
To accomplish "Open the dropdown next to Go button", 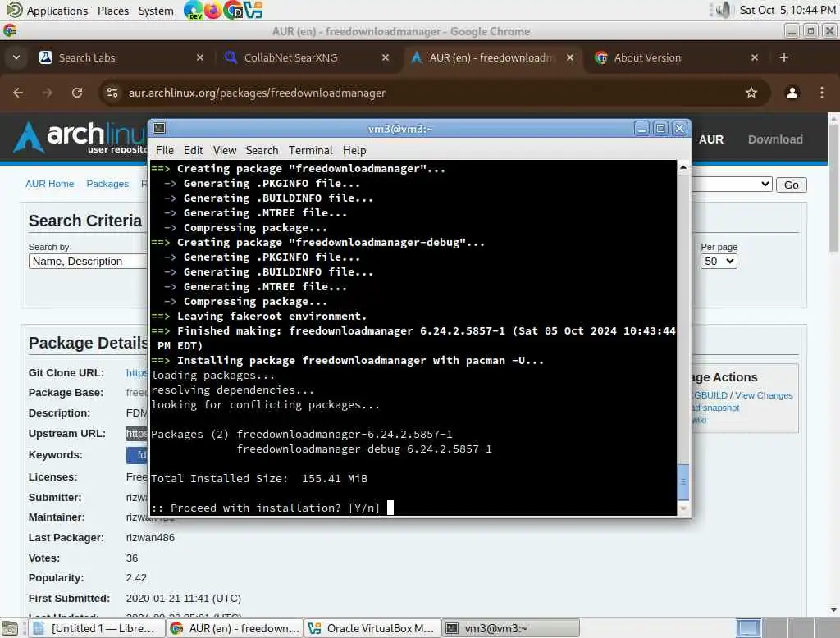I will (732, 185).
